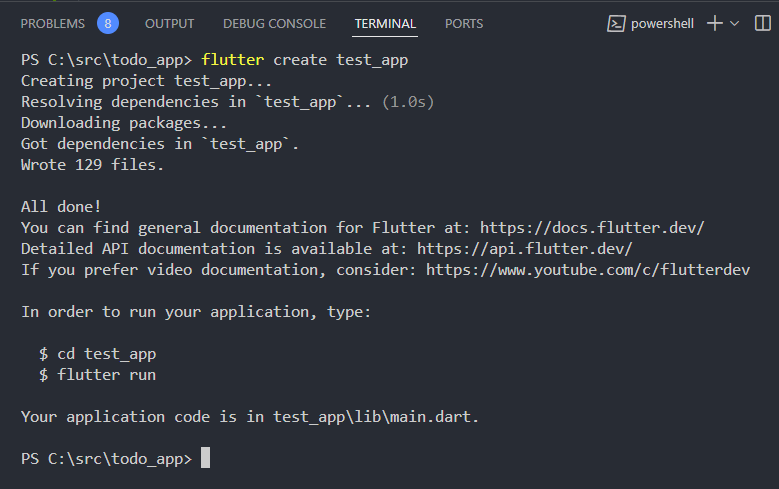Click the powershell terminal icon
This screenshot has height=489, width=779.
click(x=616, y=23)
